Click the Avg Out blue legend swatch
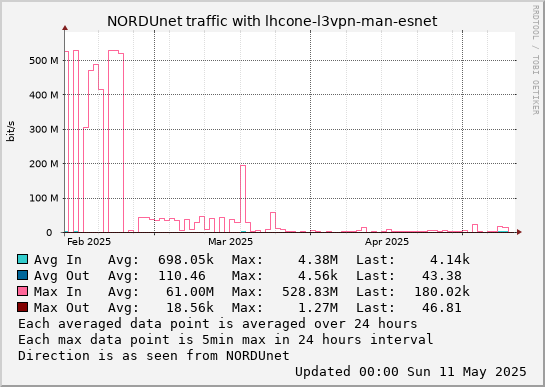Viewport: 545px width, 387px height. (23, 275)
